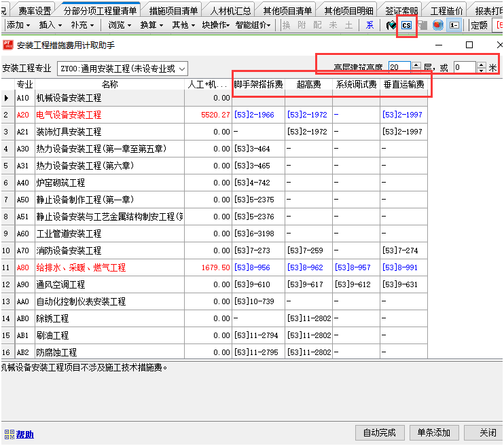Click the '1-' numbering toolbar icon
Viewport: 504px width, 446px height.
coord(454,25)
